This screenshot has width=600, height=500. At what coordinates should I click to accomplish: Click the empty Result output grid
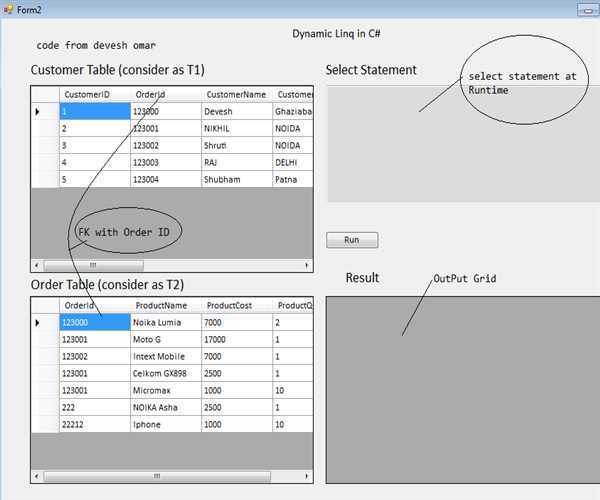click(x=462, y=390)
